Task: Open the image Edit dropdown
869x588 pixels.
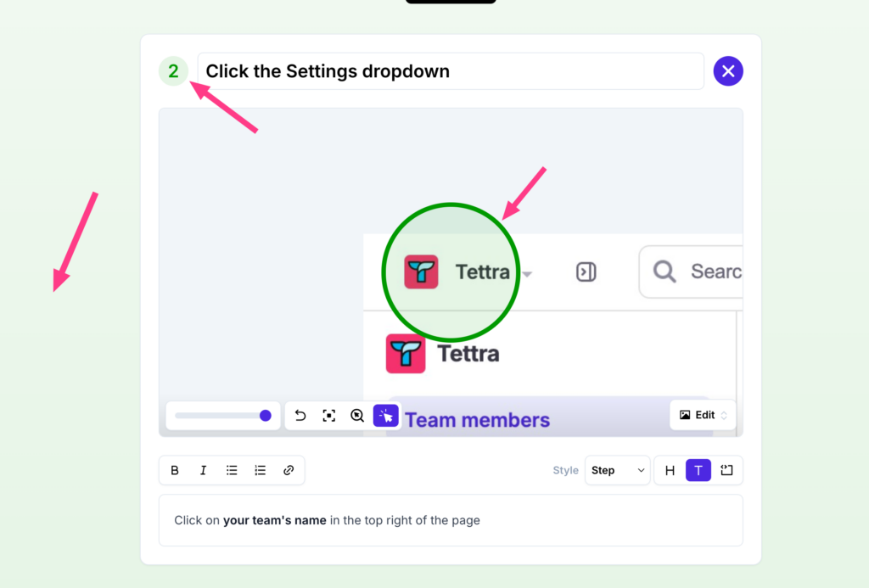Action: click(704, 415)
